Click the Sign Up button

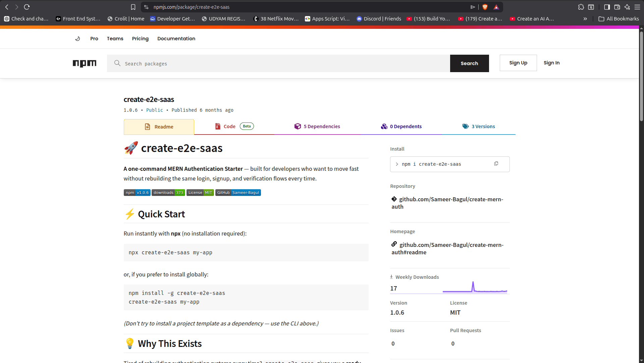pos(518,63)
